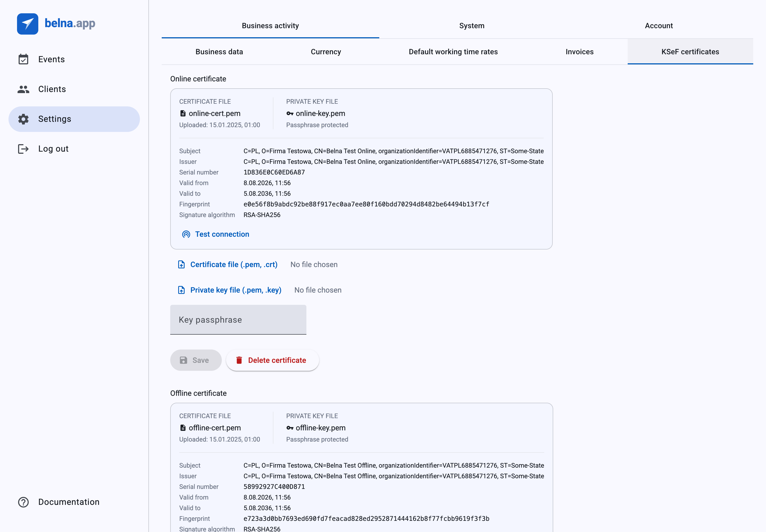
Task: Click serial number 1D836E0C60ED6A87
Action: click(274, 172)
